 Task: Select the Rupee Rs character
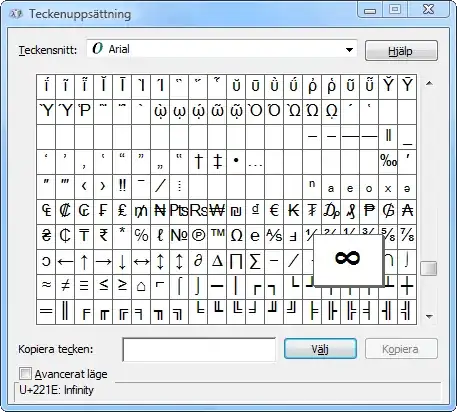198,212
